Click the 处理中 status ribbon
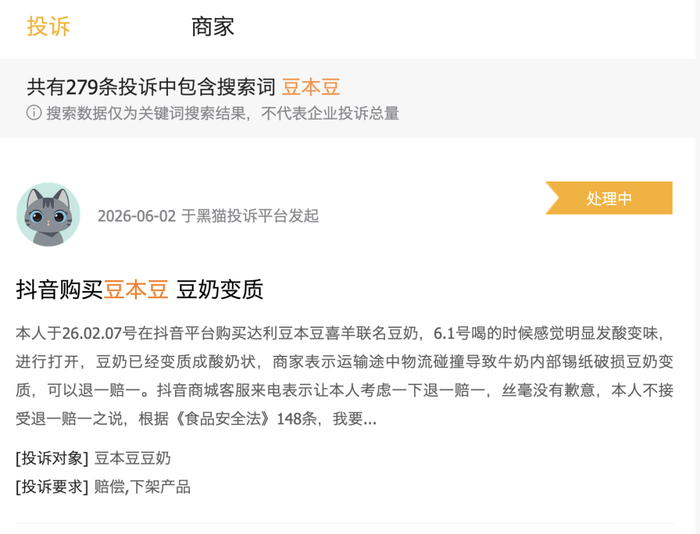This screenshot has width=700, height=534. (x=609, y=198)
